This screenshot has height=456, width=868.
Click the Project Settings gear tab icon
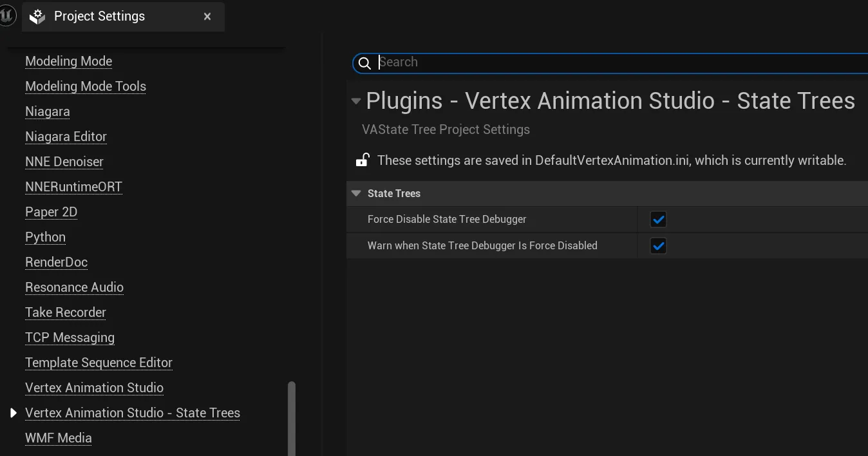click(37, 17)
